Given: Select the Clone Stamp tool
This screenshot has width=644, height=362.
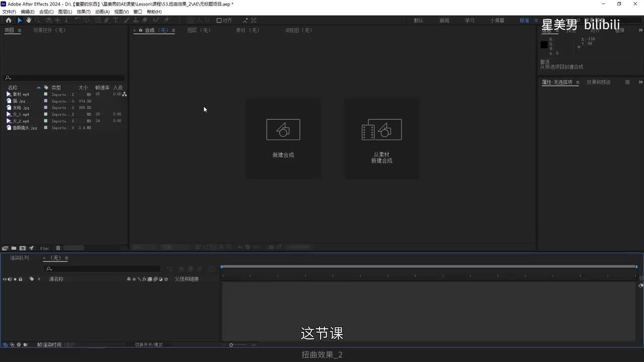Looking at the screenshot, I should 135,20.
